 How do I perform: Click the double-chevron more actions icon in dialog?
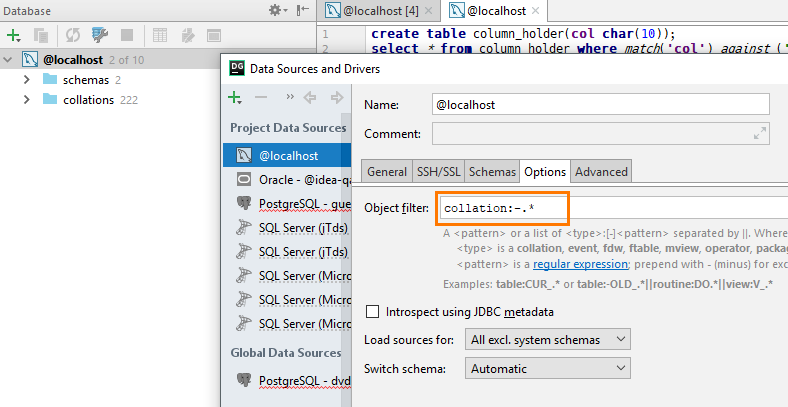(x=289, y=97)
